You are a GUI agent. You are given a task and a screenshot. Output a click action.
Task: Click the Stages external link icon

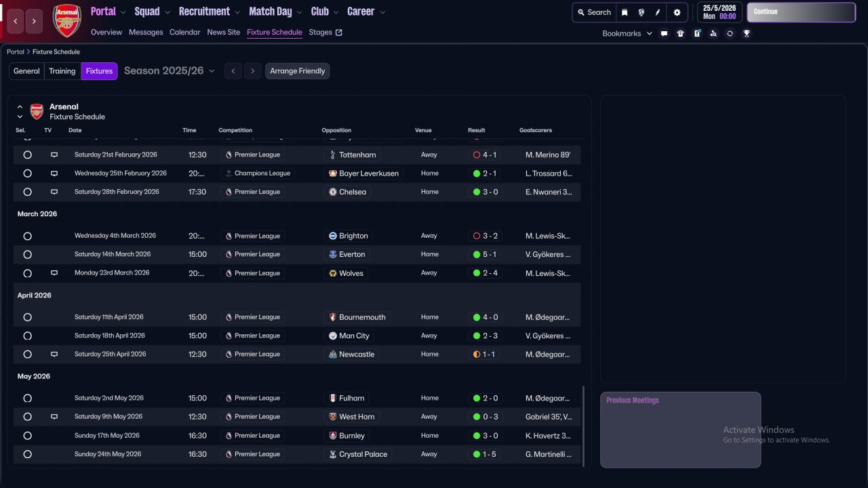pyautogui.click(x=339, y=32)
